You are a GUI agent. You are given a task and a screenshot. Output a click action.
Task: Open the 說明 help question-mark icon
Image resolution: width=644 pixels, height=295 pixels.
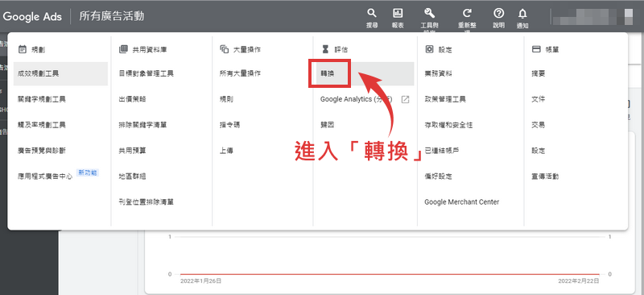tap(498, 13)
